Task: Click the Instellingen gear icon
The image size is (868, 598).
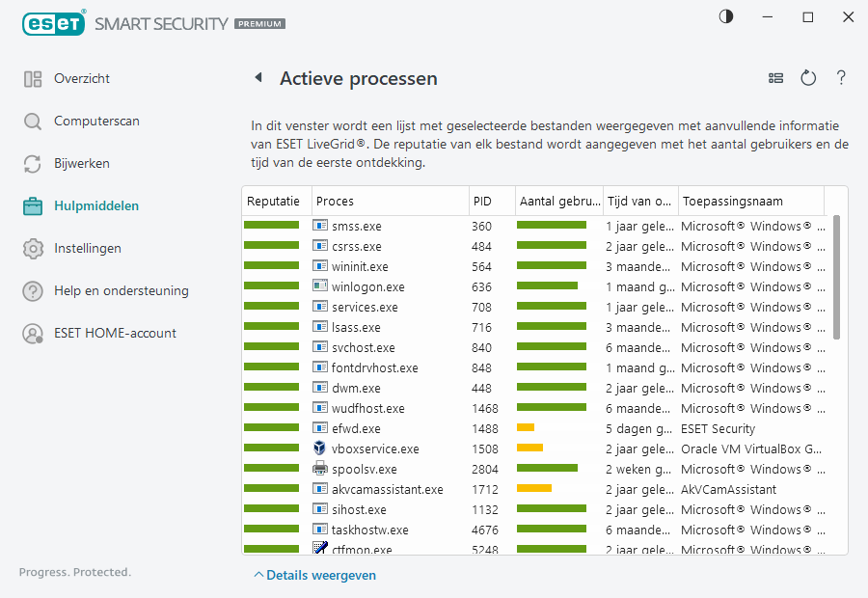Action: pos(33,249)
